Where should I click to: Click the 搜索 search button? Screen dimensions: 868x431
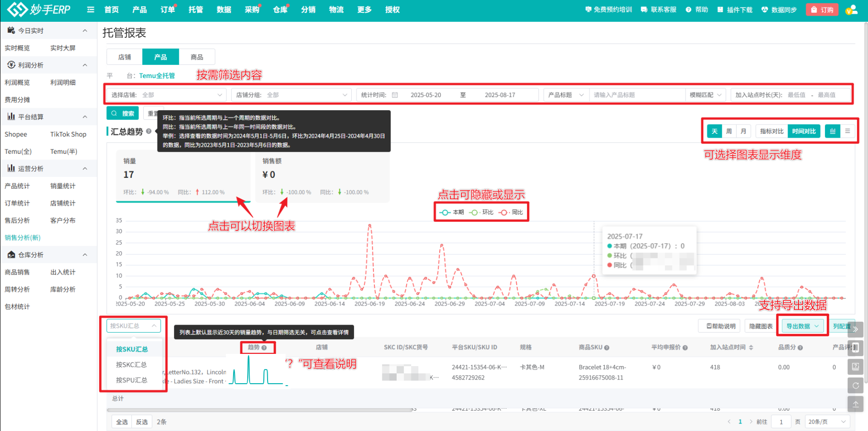[x=123, y=114]
